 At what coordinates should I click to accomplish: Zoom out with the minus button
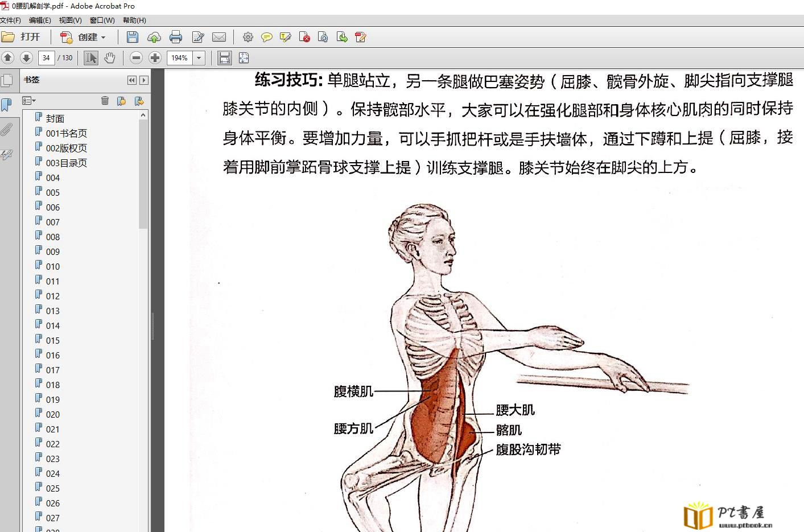[136, 57]
